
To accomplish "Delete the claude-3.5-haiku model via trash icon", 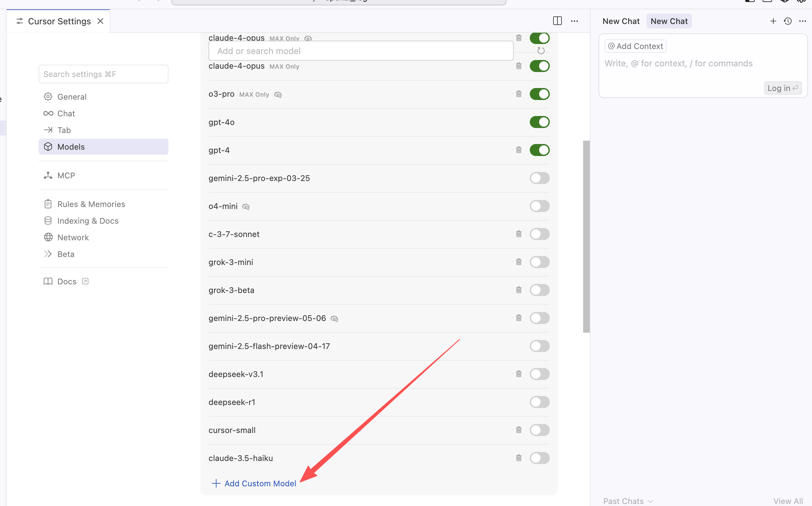I will [519, 458].
